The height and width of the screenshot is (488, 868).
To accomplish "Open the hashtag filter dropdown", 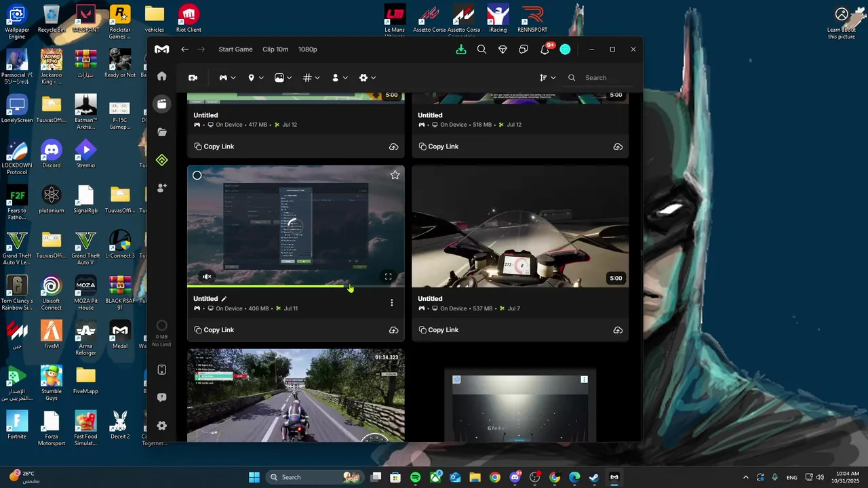I will click(311, 78).
